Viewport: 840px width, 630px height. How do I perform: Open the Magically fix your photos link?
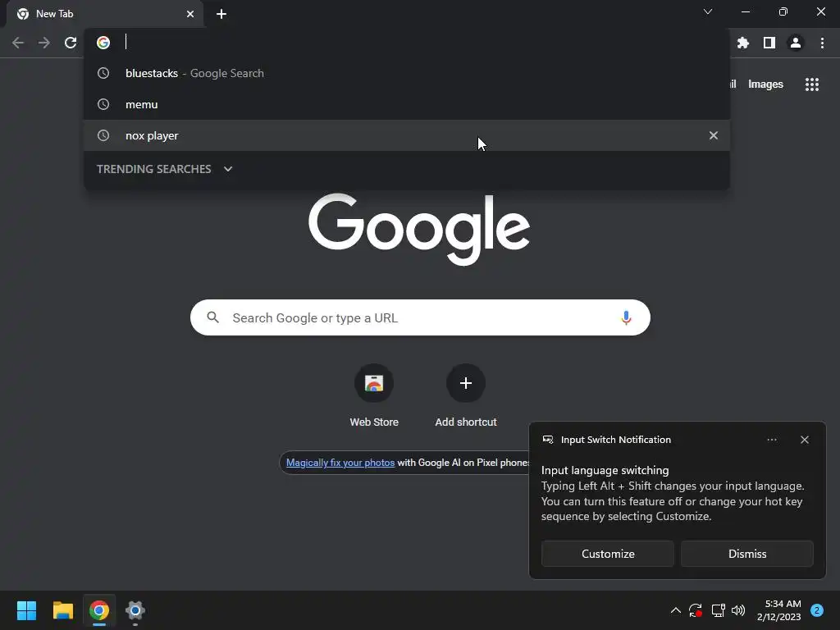(x=340, y=463)
